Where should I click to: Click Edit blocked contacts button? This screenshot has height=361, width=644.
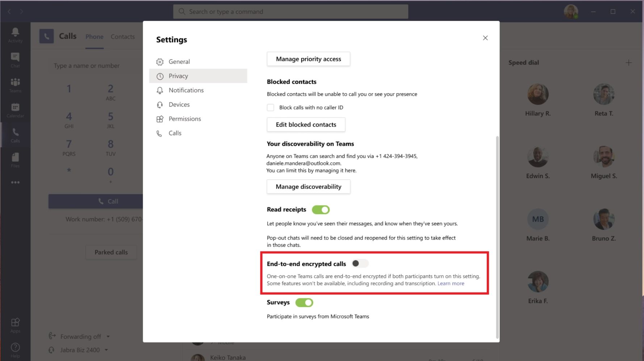tap(306, 125)
